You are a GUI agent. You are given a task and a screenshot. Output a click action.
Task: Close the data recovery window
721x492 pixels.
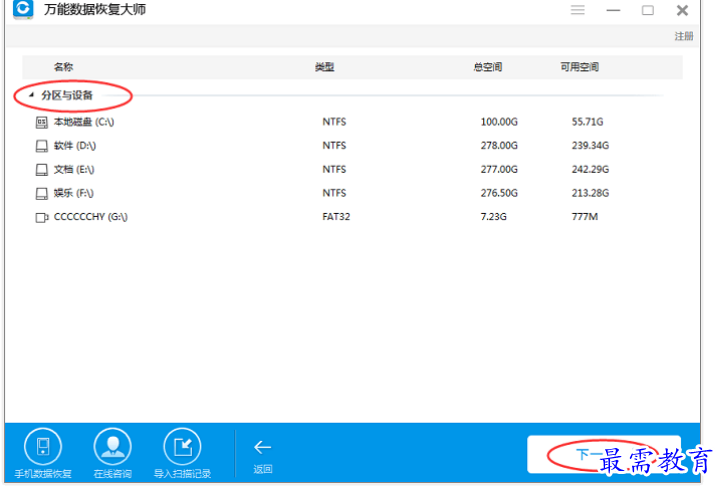pyautogui.click(x=682, y=10)
